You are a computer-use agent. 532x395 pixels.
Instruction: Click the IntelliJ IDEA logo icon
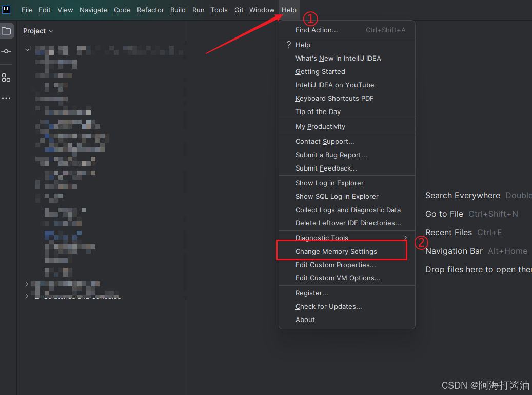pos(6,10)
